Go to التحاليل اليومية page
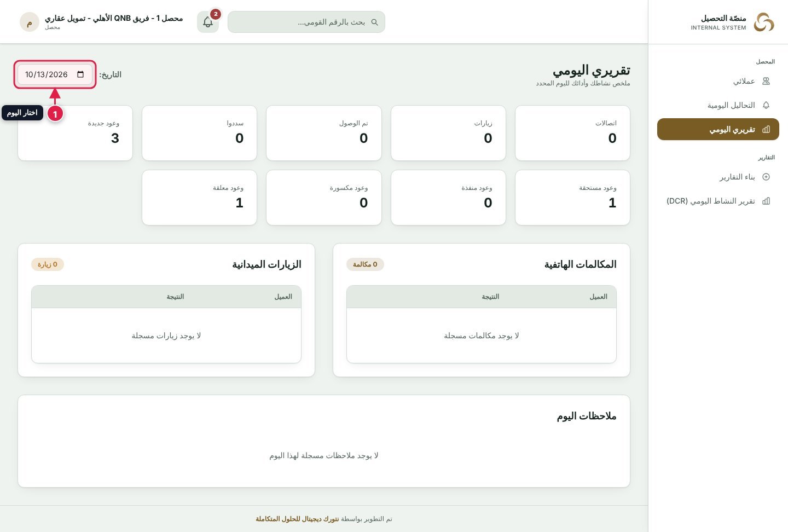 (x=718, y=105)
